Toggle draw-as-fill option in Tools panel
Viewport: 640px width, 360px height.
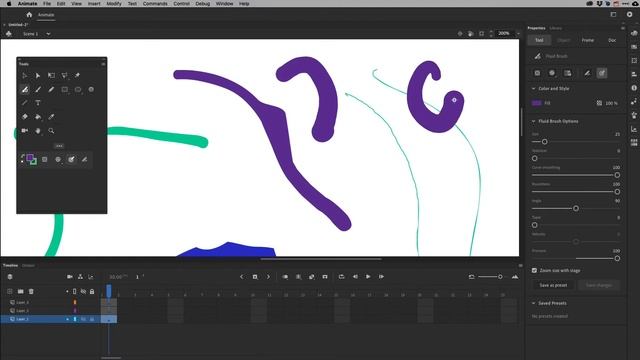tap(71, 160)
